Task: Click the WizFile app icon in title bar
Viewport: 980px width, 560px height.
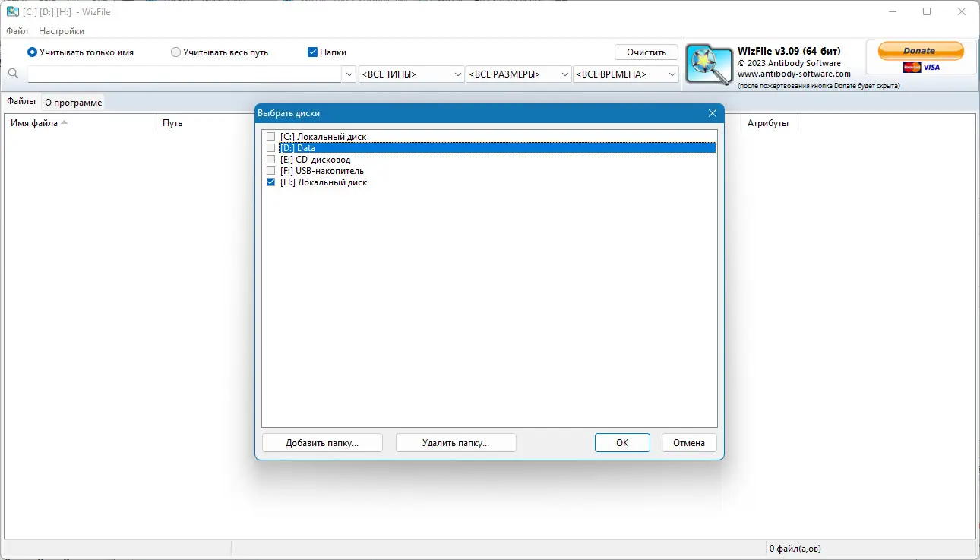Action: coord(12,11)
